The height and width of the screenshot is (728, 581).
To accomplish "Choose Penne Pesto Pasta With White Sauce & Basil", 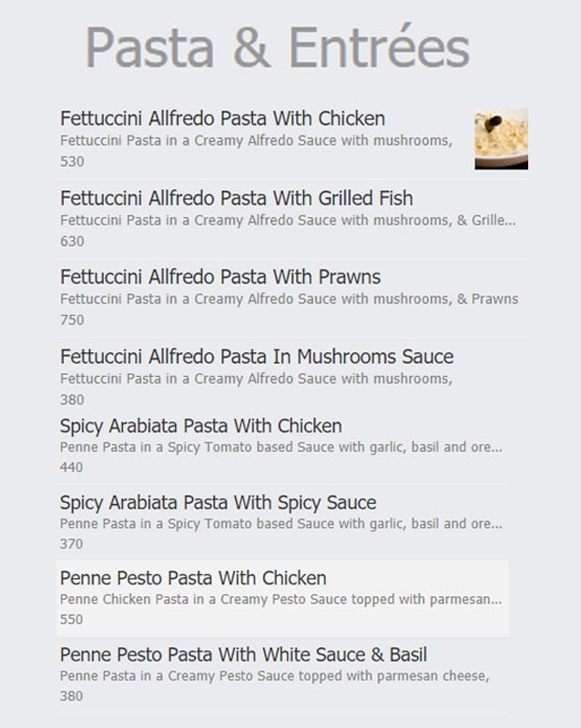I will 243,654.
